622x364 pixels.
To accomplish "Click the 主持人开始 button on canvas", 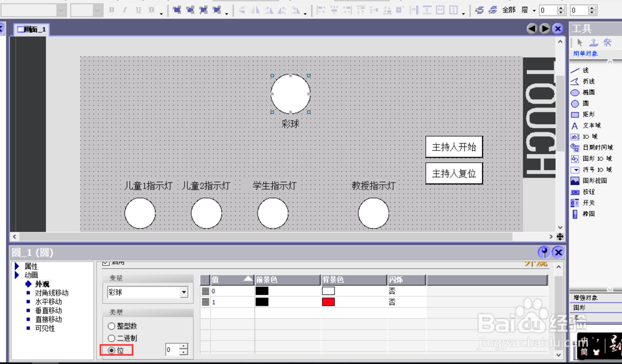I will pos(454,147).
